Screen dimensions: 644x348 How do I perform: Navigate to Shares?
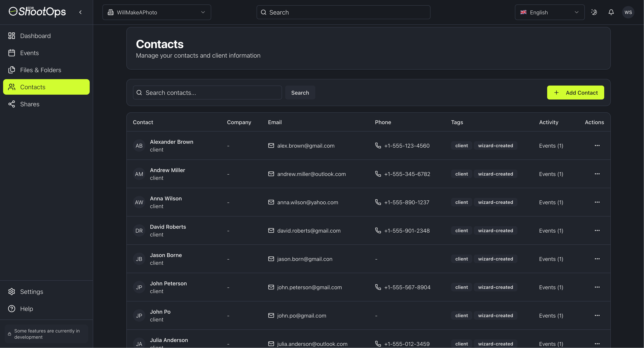30,104
